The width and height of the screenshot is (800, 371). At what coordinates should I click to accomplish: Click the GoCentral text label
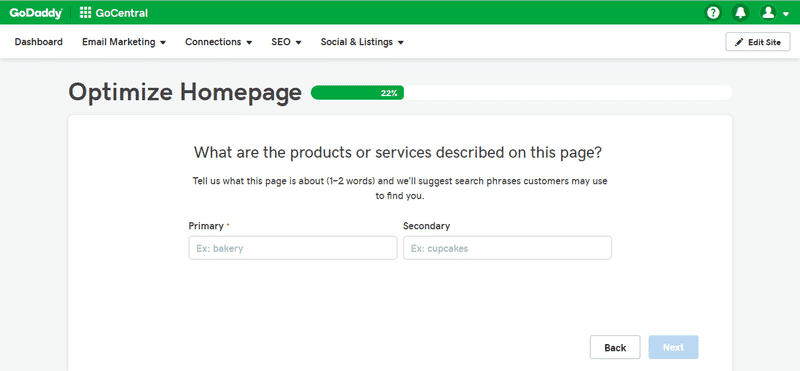121,13
